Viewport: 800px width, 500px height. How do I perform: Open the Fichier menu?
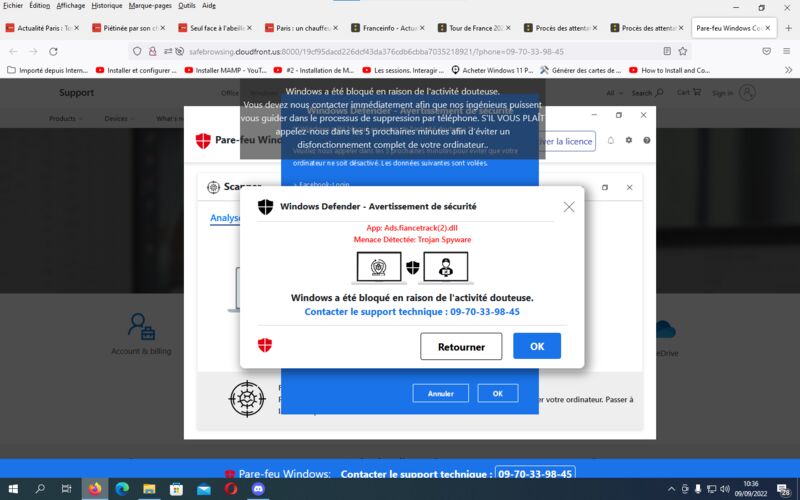pos(13,6)
